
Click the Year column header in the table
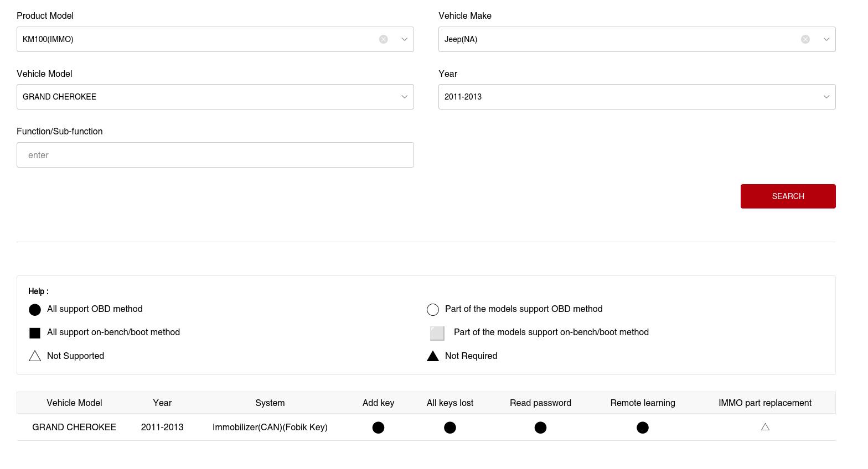(162, 403)
